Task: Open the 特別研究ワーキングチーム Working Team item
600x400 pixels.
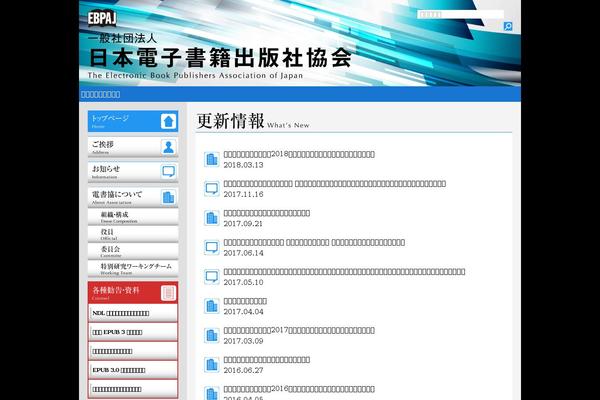Action: pyautogui.click(x=133, y=269)
